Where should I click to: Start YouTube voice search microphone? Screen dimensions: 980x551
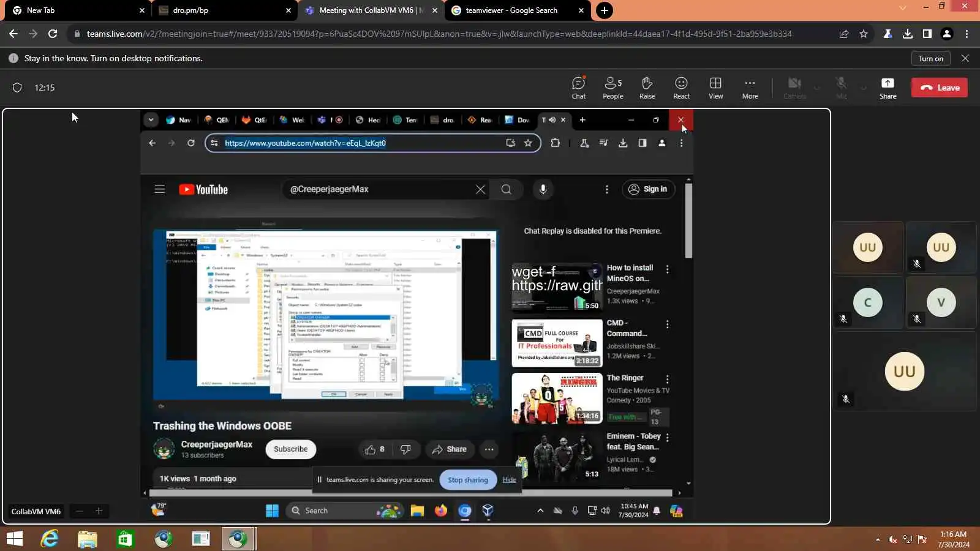pyautogui.click(x=543, y=190)
